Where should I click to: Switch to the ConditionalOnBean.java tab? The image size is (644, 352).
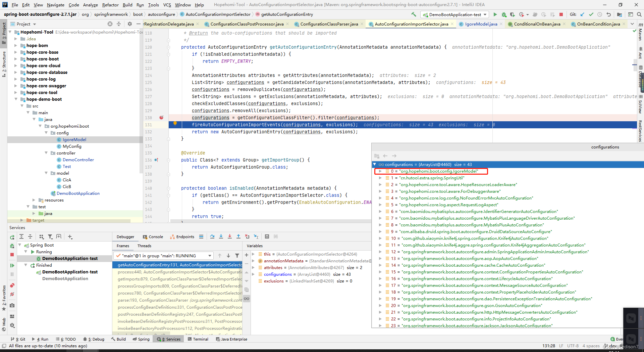[x=537, y=24]
